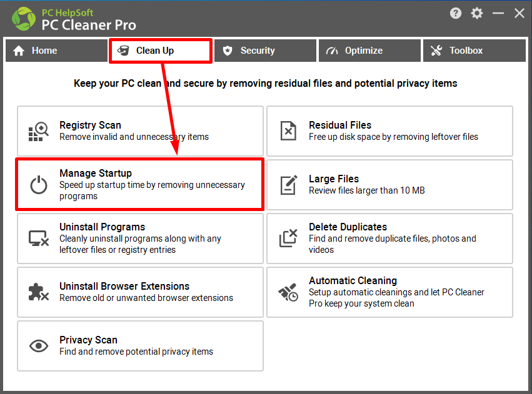The height and width of the screenshot is (394, 532).
Task: Click 'Review files larger than 10 MB' text
Action: coord(367,190)
